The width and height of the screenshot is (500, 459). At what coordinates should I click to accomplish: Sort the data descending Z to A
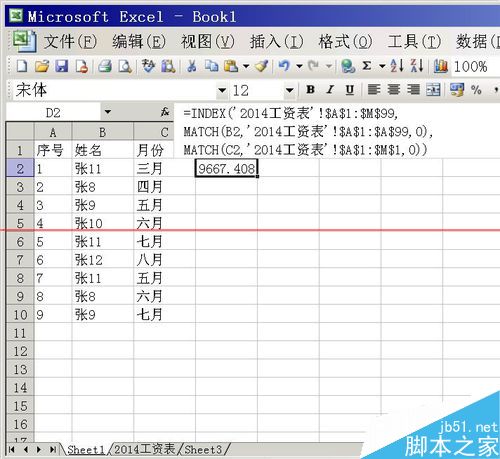[417, 66]
